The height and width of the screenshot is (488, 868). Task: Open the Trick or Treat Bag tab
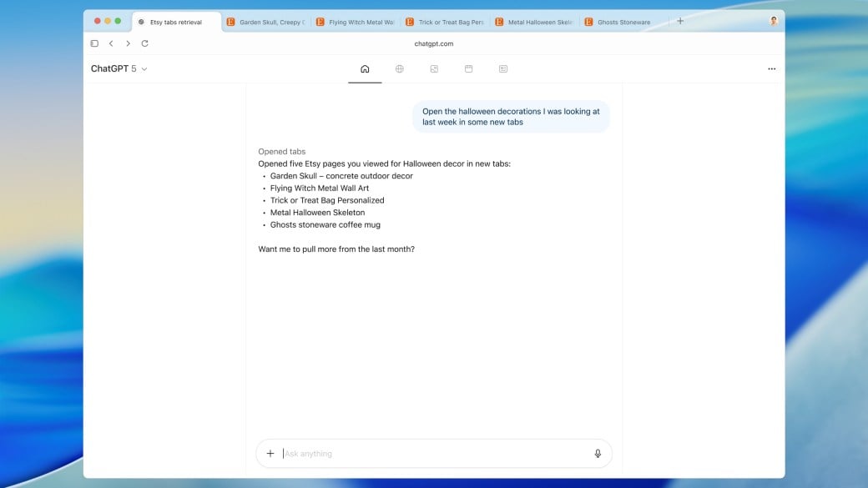click(446, 23)
